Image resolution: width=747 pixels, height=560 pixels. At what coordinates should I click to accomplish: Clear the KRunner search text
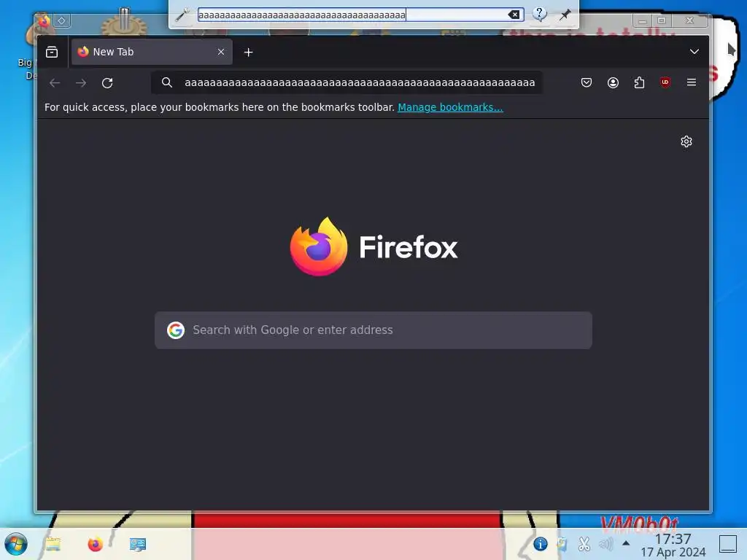pos(514,15)
